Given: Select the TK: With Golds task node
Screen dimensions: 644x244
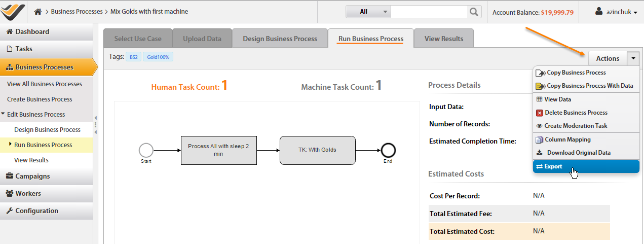Looking at the screenshot, I should pyautogui.click(x=317, y=150).
